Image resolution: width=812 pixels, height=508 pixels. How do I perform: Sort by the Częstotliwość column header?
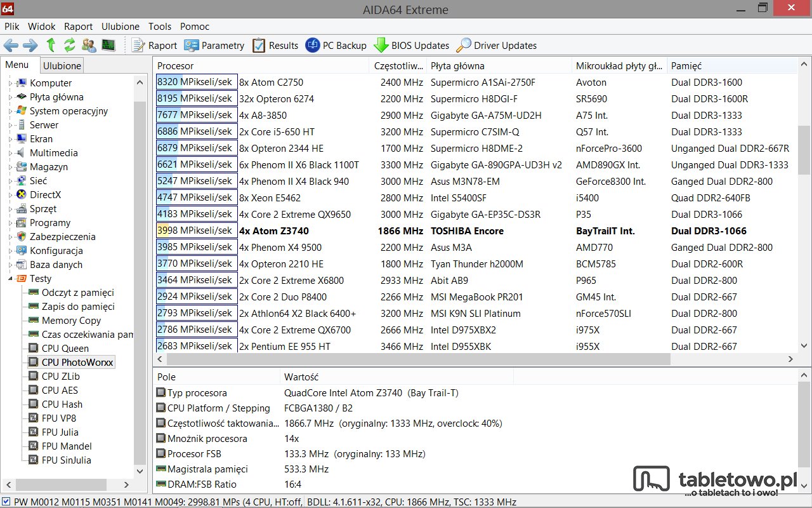(398, 65)
